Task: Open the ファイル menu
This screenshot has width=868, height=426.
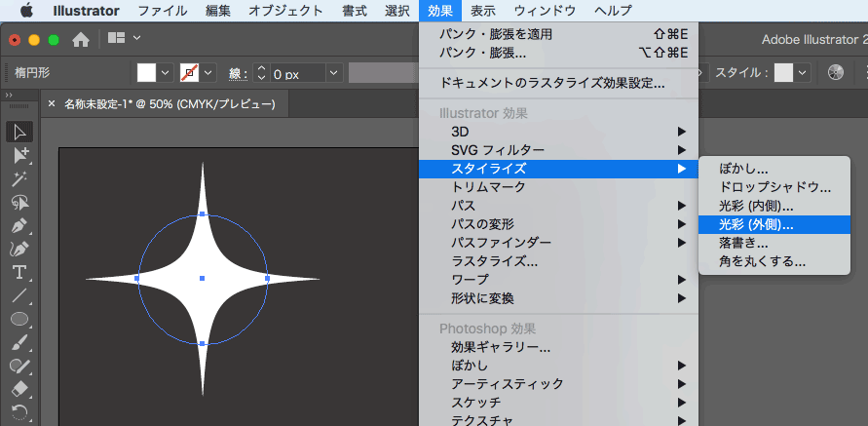Action: [162, 10]
